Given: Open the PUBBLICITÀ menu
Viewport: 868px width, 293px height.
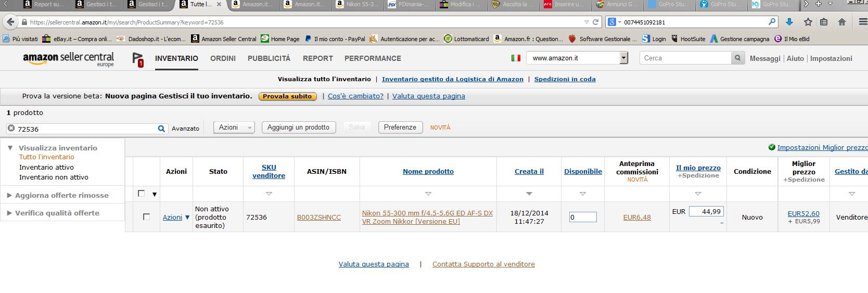Looking at the screenshot, I should click(x=269, y=58).
